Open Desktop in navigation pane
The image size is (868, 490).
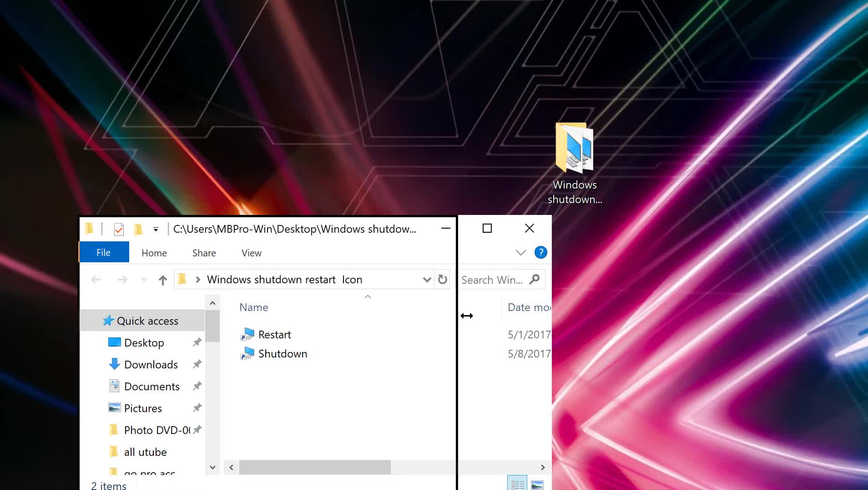[x=144, y=343]
